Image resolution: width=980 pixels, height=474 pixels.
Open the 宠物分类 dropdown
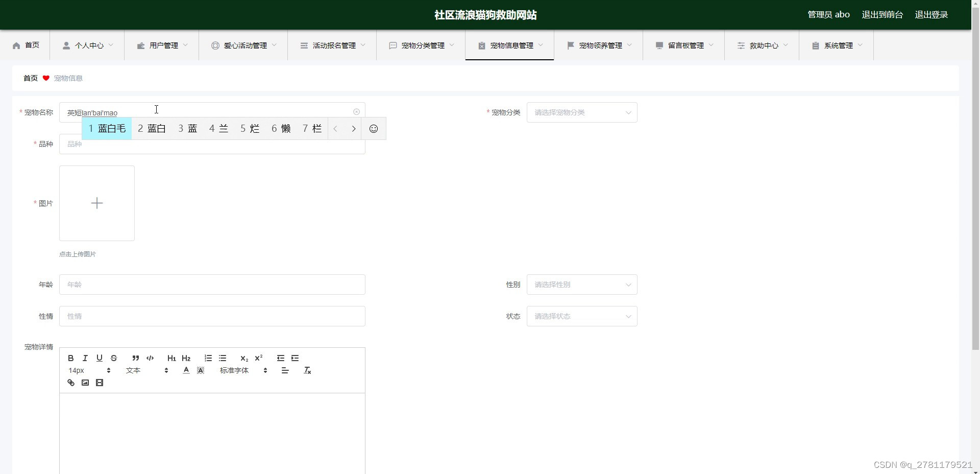click(582, 112)
